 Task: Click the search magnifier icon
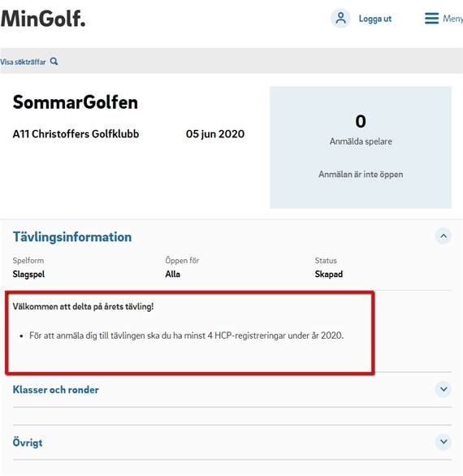pyautogui.click(x=54, y=62)
